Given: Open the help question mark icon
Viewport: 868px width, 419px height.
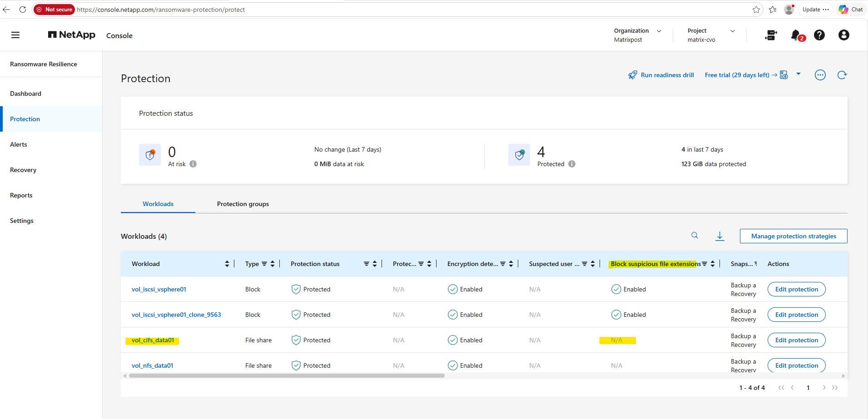Looking at the screenshot, I should pos(819,35).
